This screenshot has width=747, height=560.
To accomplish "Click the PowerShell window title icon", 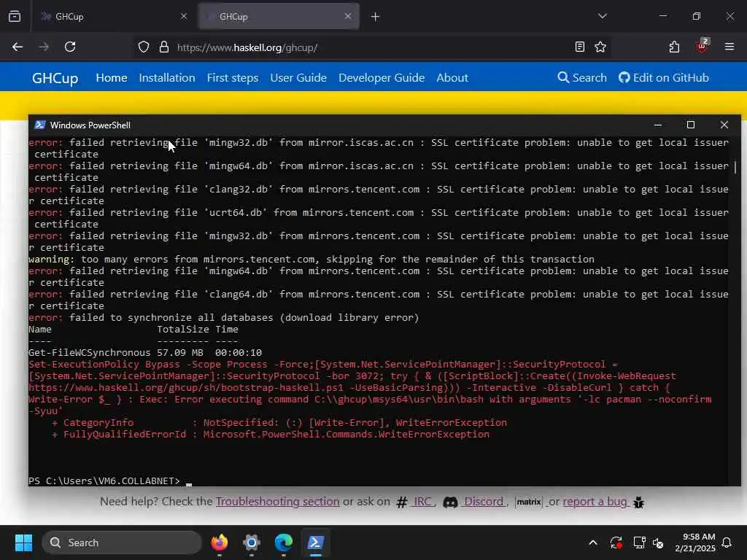I will point(40,125).
